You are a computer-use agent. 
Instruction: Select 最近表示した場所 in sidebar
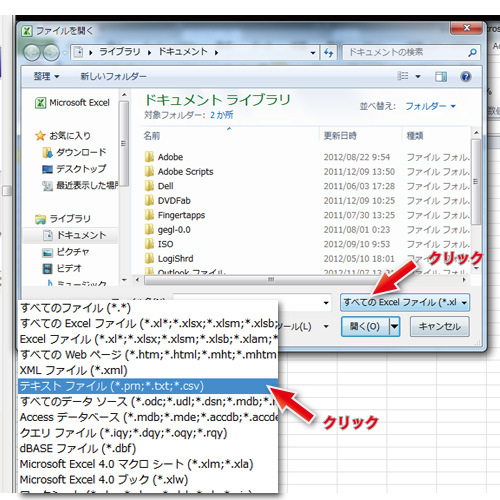tap(80, 185)
